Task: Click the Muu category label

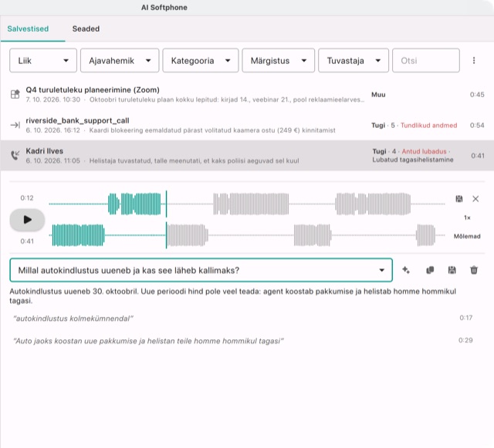Action: click(x=378, y=94)
